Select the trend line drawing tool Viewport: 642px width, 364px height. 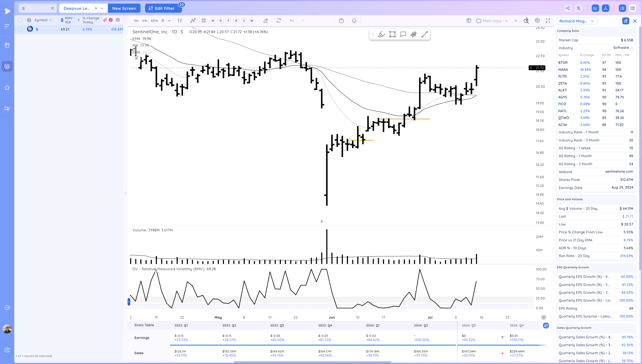(425, 34)
